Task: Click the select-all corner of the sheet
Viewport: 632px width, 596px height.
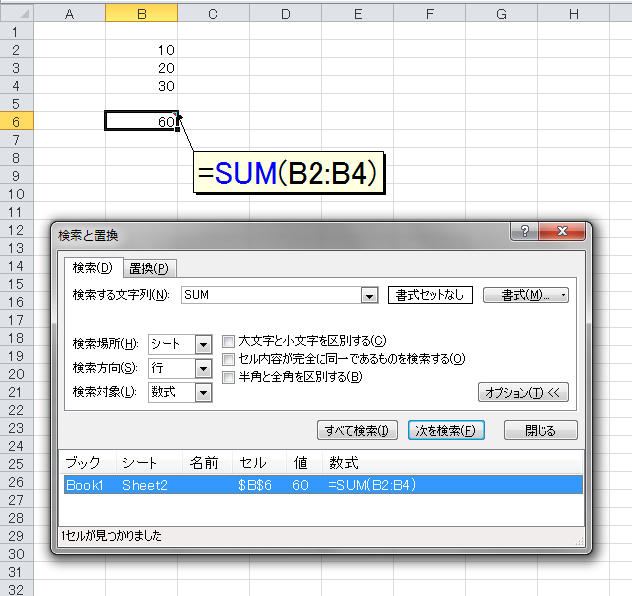Action: coord(17,14)
